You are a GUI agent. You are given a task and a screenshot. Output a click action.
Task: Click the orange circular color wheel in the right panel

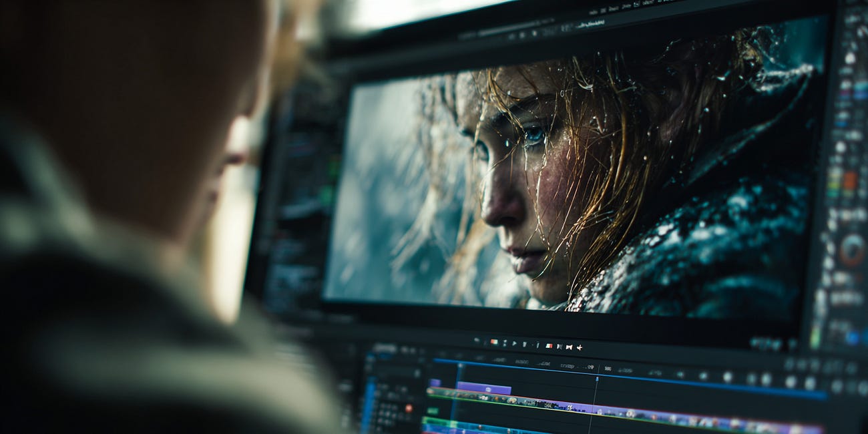(x=852, y=250)
